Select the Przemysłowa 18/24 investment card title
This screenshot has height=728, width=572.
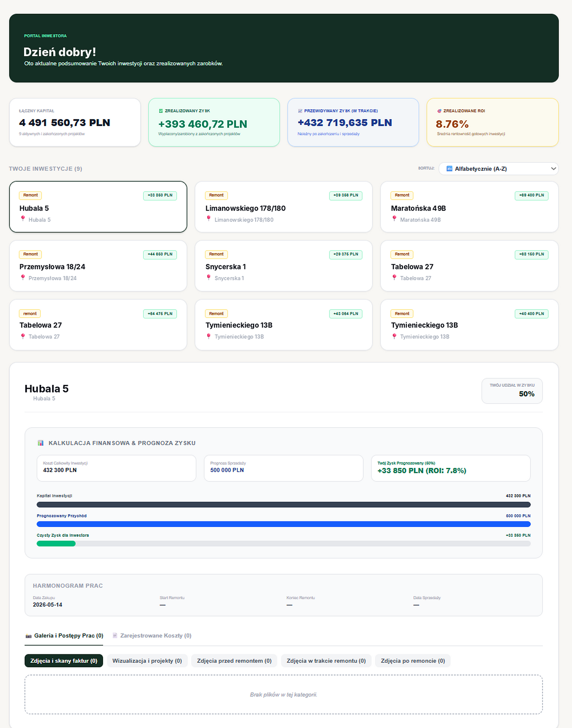tap(52, 267)
